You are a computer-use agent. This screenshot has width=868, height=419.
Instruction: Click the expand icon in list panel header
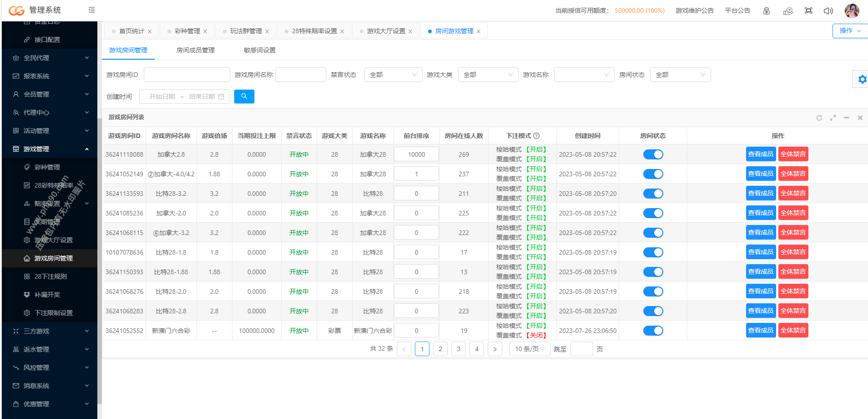click(833, 118)
